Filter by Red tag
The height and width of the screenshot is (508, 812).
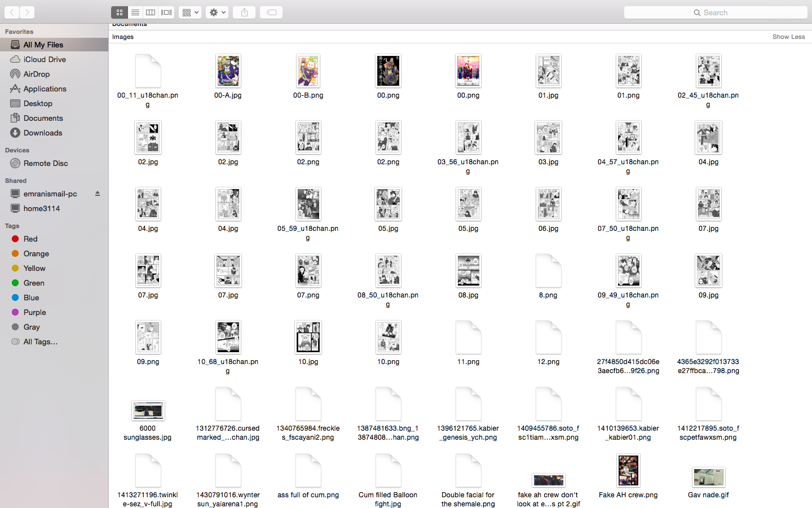pos(54,239)
